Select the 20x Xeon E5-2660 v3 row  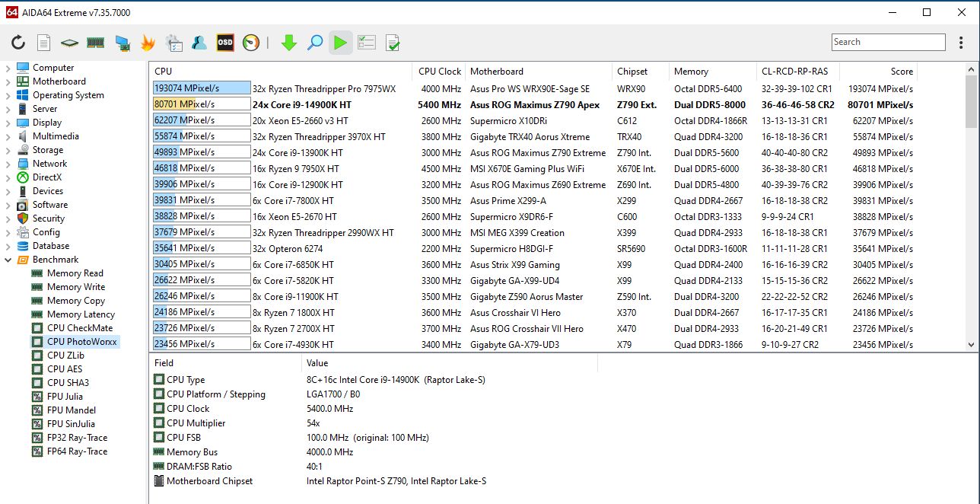coord(533,120)
